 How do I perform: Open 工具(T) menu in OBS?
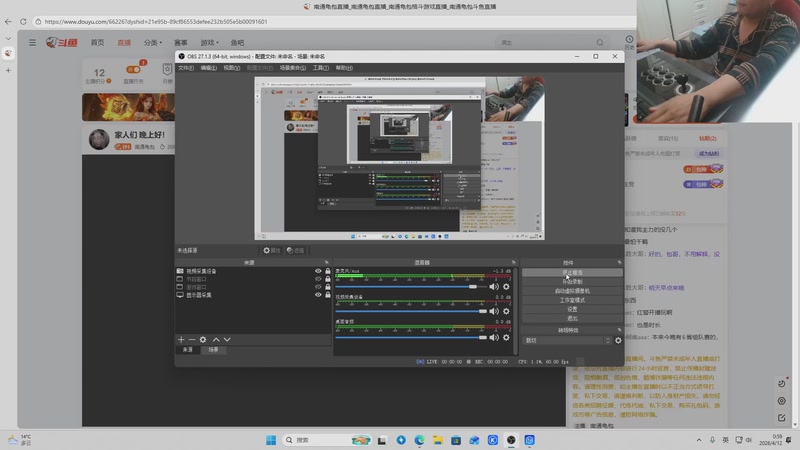[x=320, y=68]
